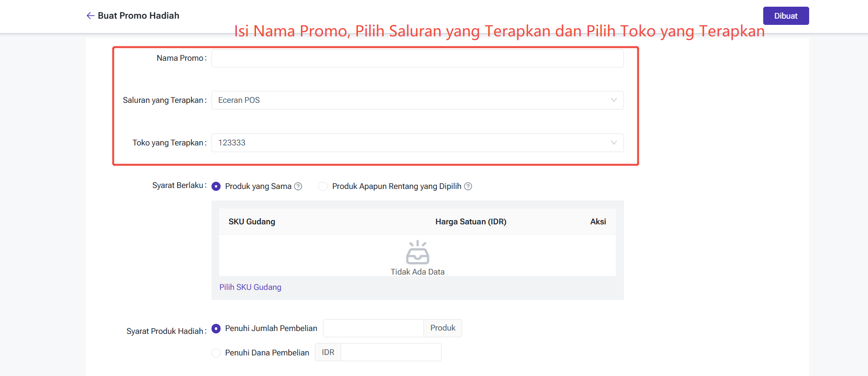The width and height of the screenshot is (868, 376).
Task: Click the Harga Satuan (IDR) column header
Action: pos(470,221)
